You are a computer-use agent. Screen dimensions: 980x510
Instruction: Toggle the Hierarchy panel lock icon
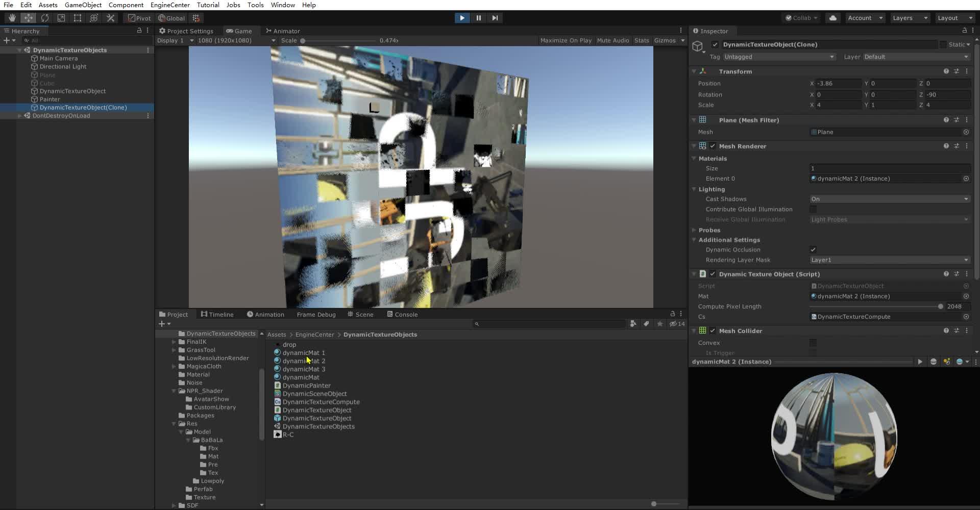(x=139, y=31)
